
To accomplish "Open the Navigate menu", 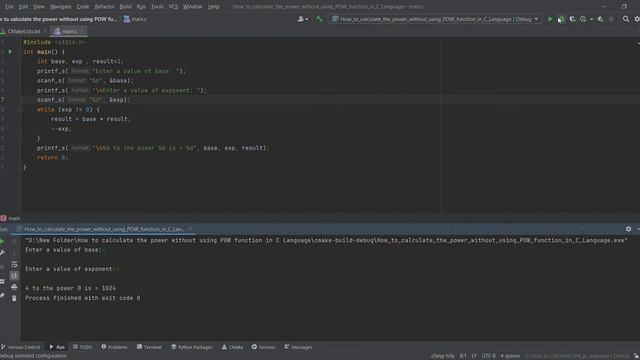I will click(60, 7).
